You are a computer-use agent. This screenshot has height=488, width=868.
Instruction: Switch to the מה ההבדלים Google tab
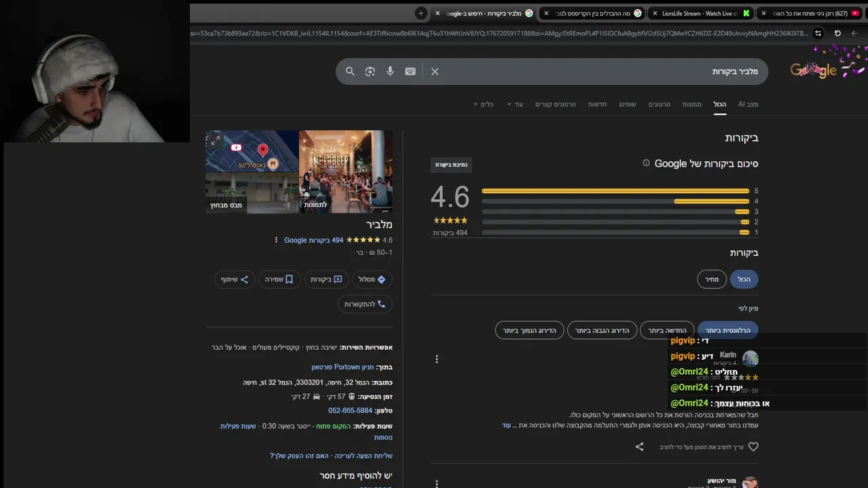(x=593, y=13)
